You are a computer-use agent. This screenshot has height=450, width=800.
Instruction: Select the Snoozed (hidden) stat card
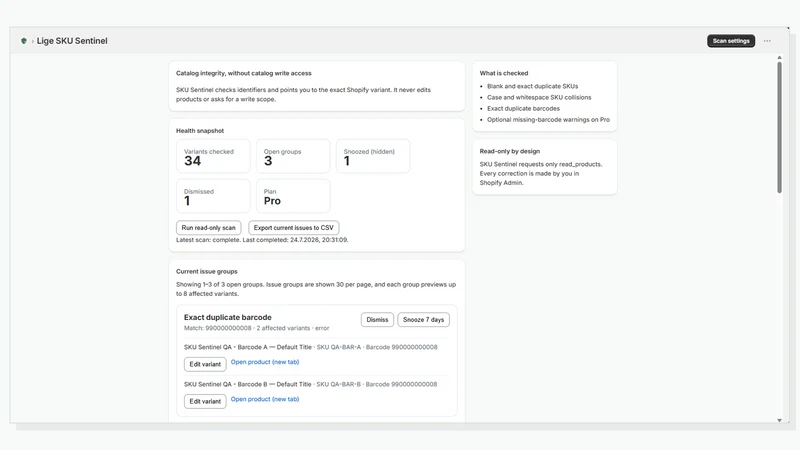(x=373, y=156)
